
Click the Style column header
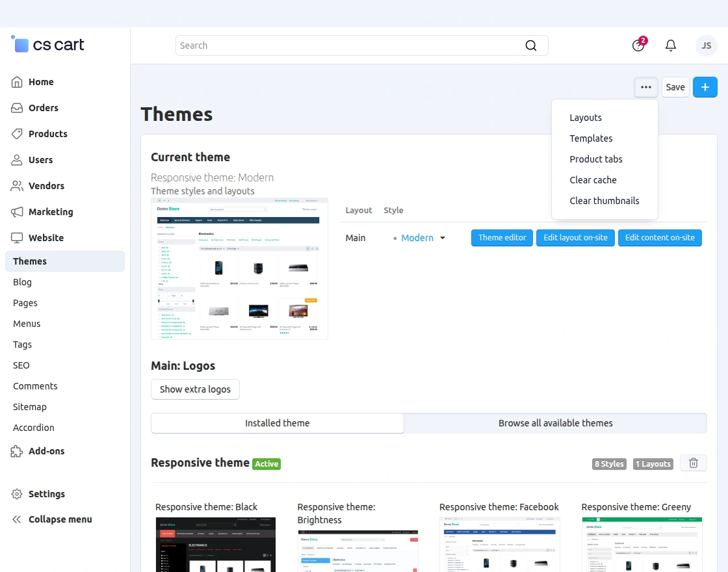pyautogui.click(x=393, y=211)
